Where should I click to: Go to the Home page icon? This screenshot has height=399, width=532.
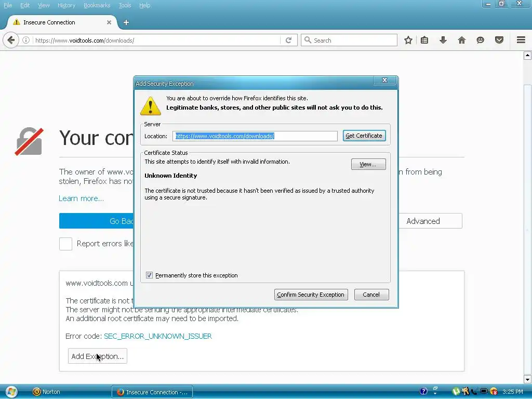[x=461, y=41]
